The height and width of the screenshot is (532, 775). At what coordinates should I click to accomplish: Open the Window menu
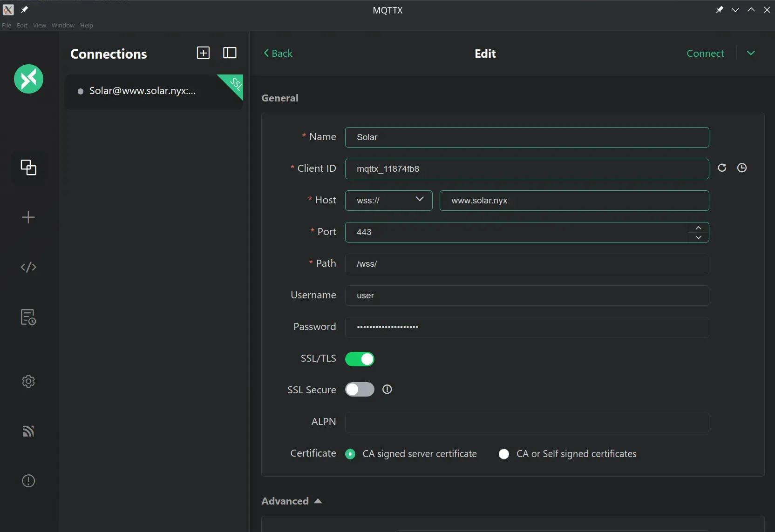coord(63,25)
